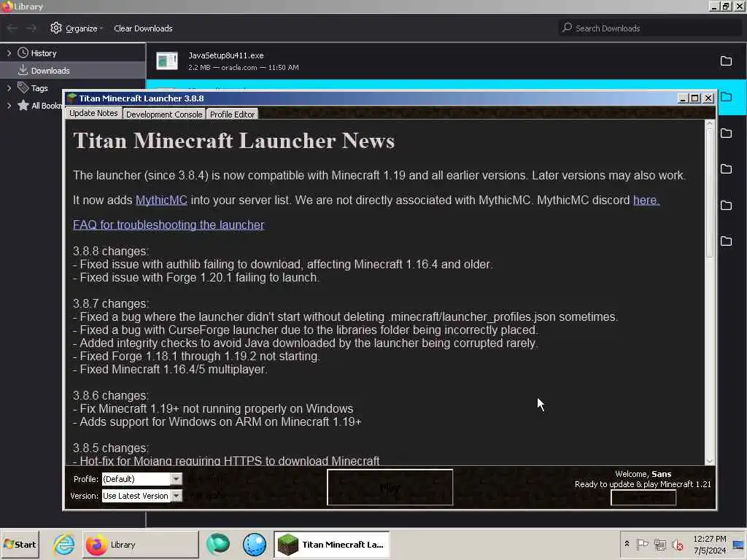Open the MythicMC link
This screenshot has height=560, width=747.
[161, 200]
